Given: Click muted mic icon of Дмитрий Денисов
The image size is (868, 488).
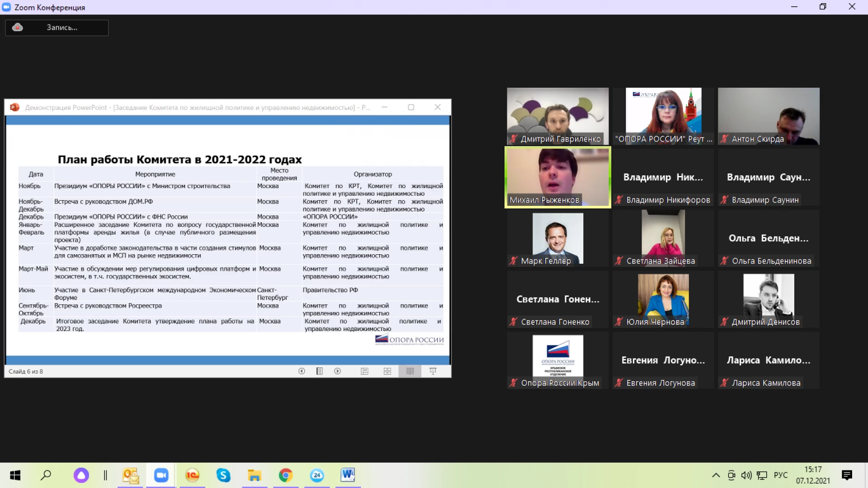Looking at the screenshot, I should coord(724,322).
